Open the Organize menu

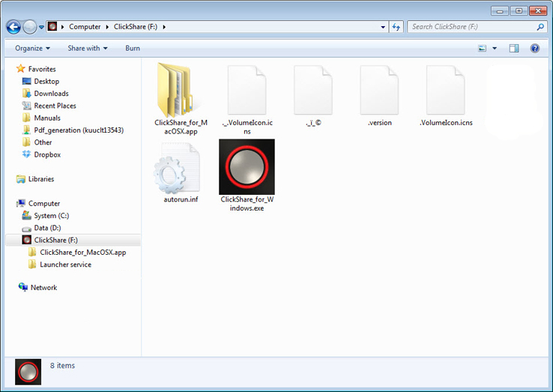tap(32, 48)
